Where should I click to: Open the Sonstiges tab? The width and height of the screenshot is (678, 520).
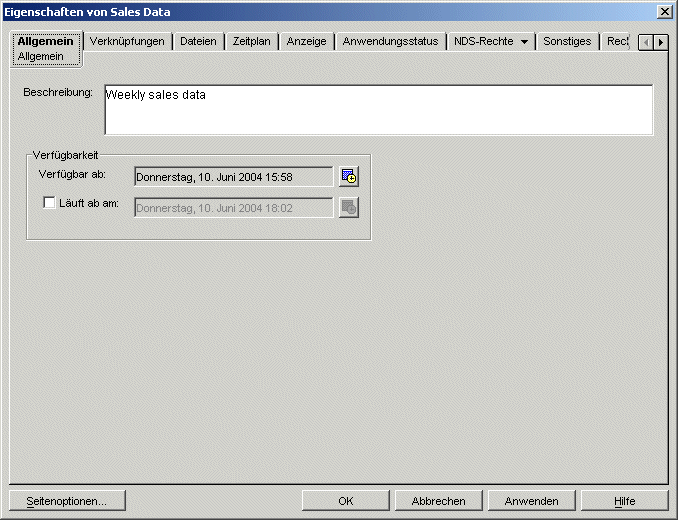coord(567,41)
